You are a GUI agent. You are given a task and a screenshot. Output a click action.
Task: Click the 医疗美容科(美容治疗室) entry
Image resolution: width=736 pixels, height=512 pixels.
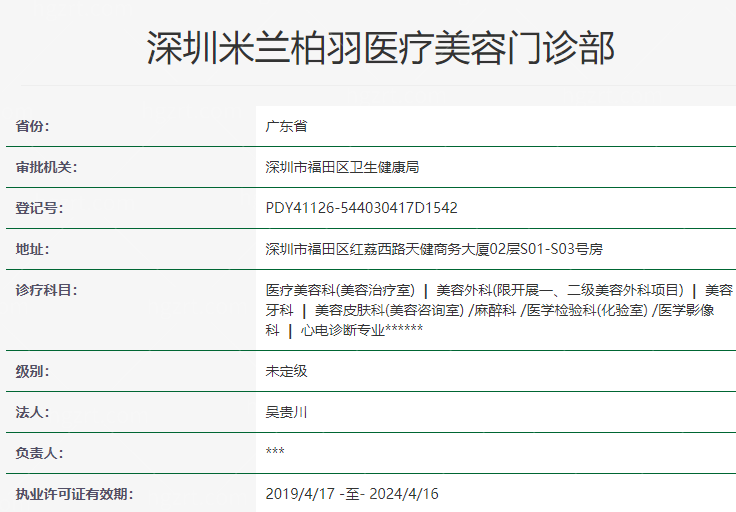[x=340, y=290]
